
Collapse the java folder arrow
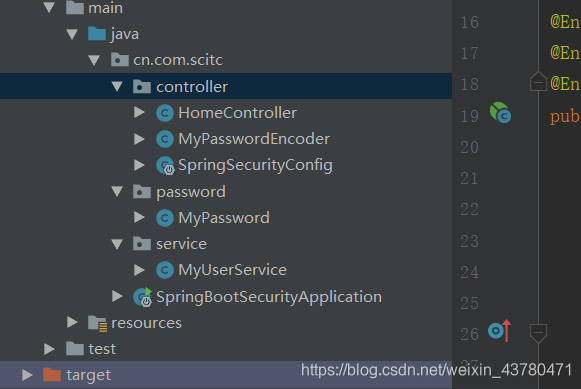72,34
